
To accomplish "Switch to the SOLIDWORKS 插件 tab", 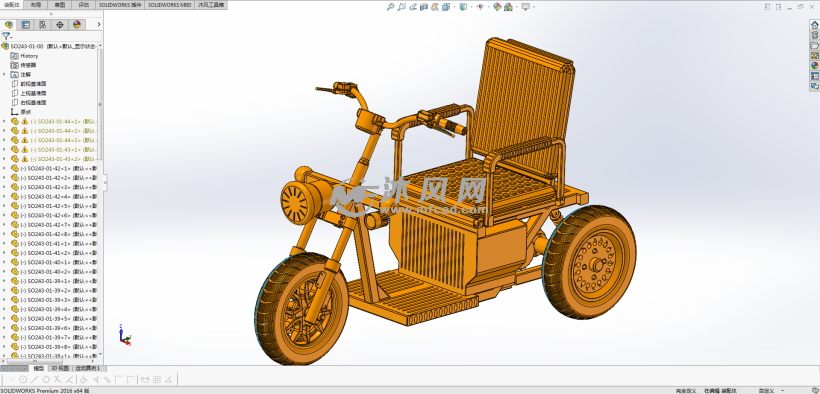I will pos(120,5).
